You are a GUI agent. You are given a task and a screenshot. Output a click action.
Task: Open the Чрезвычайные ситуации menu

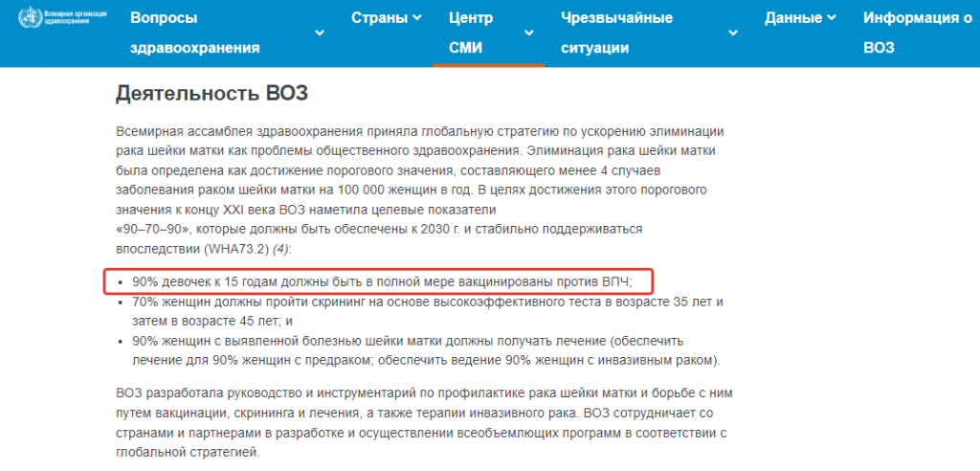(x=617, y=34)
